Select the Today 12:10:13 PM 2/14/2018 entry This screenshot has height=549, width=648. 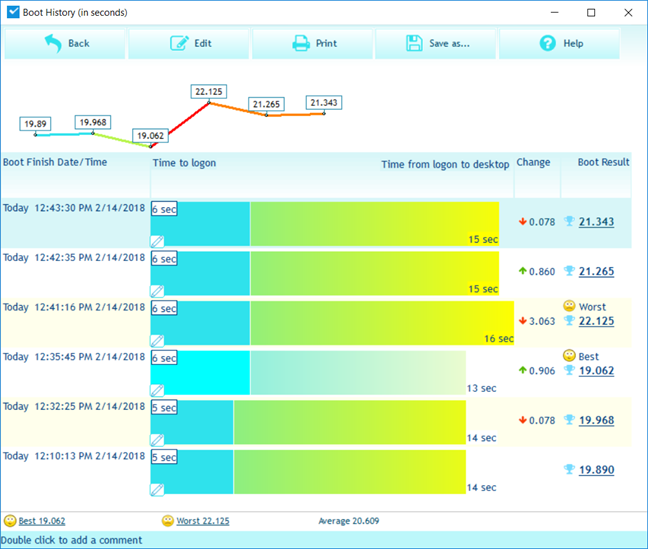pyautogui.click(x=74, y=456)
